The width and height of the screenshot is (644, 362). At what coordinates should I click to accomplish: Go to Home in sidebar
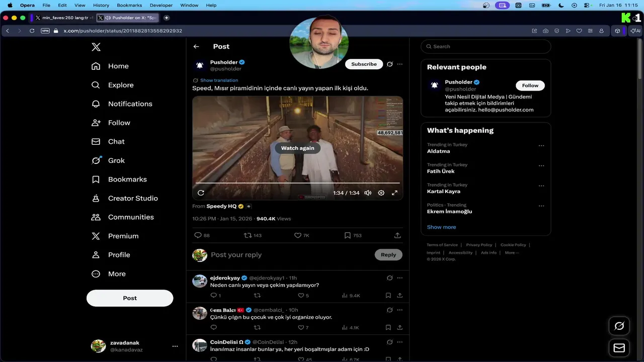coord(110,66)
